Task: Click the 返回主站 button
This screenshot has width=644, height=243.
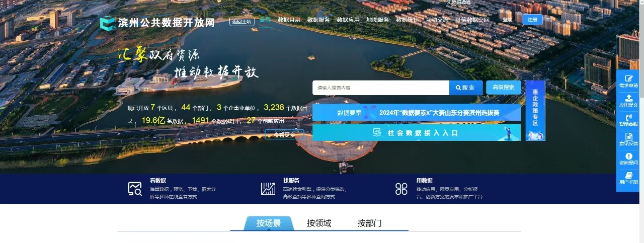Action: 241,22
